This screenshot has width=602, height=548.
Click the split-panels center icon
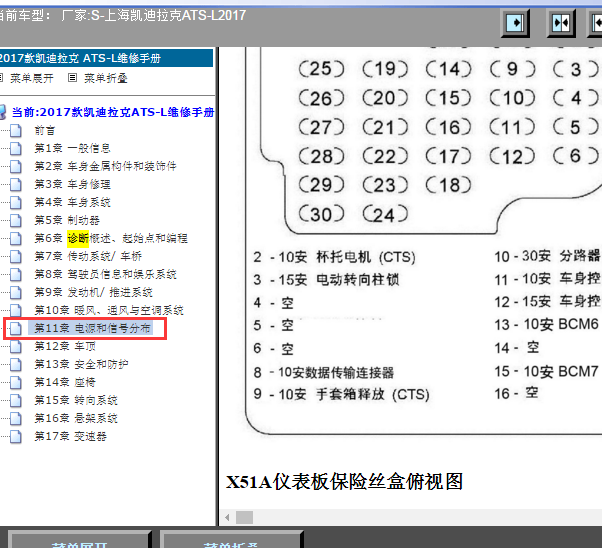[561, 23]
